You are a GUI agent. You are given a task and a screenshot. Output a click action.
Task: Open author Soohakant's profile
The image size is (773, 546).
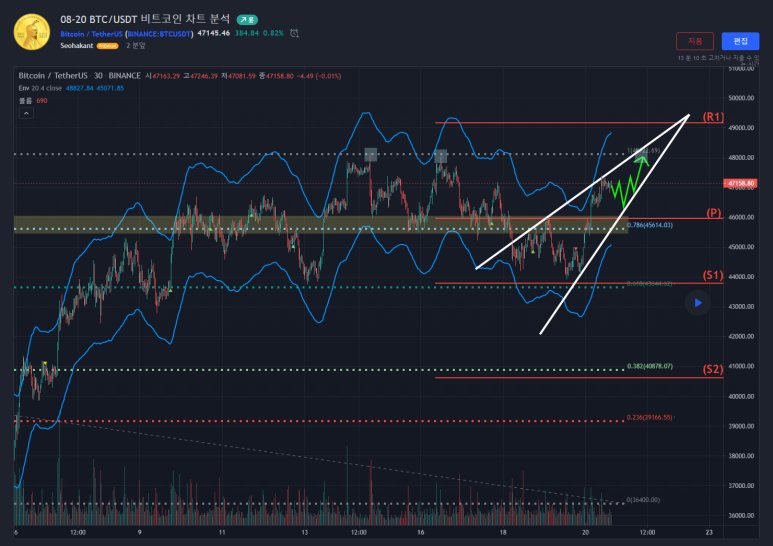[x=77, y=46]
